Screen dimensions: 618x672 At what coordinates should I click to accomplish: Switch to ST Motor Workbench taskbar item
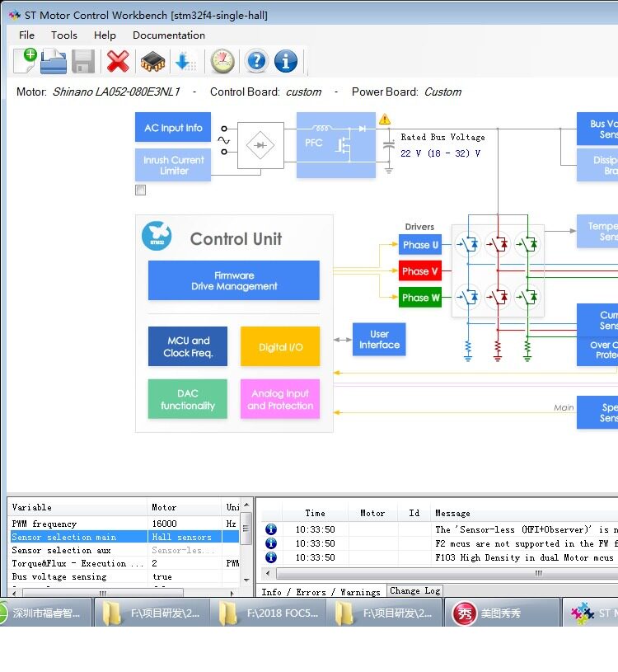click(591, 613)
